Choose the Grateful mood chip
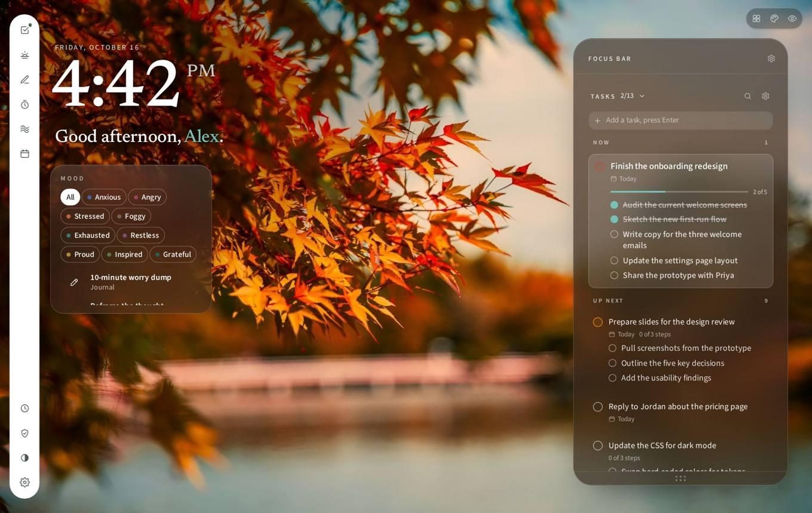The width and height of the screenshot is (812, 513). tap(173, 255)
